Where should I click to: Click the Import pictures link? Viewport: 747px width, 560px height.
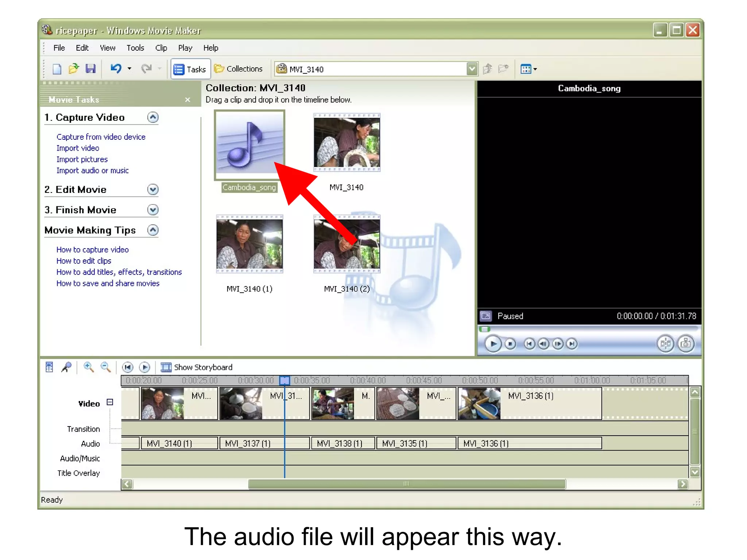[82, 159]
